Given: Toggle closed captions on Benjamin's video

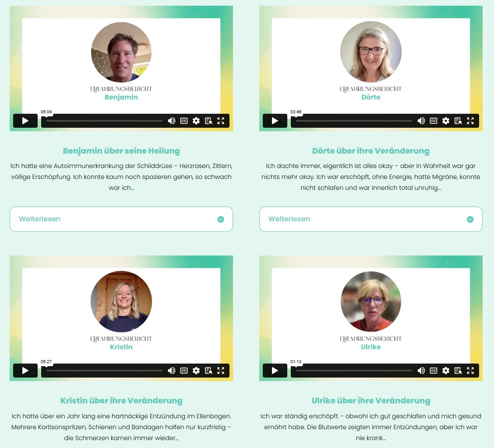Looking at the screenshot, I should [x=184, y=121].
